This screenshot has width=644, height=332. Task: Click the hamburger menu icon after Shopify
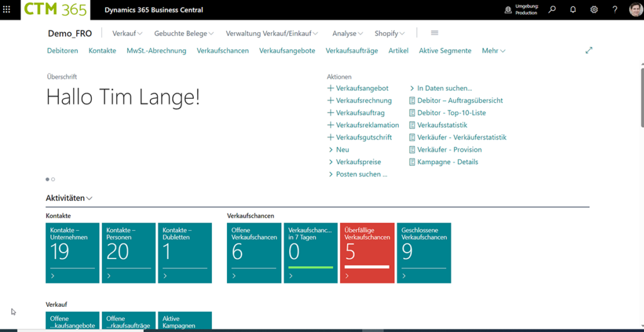coord(435,33)
